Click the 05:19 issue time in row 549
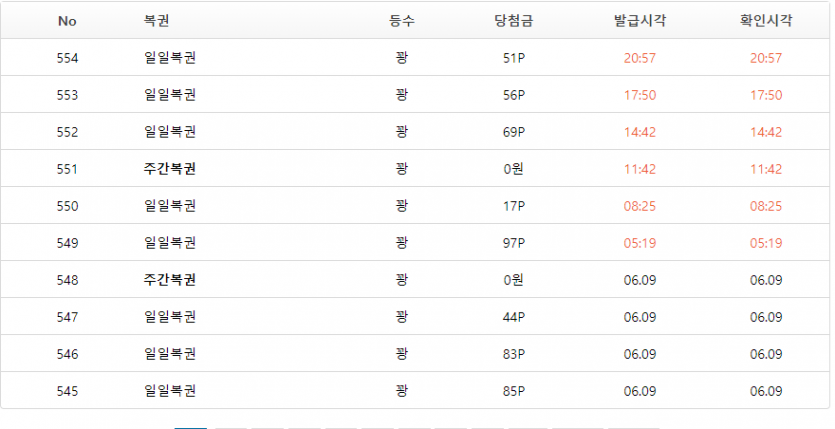835x429 pixels. point(640,243)
